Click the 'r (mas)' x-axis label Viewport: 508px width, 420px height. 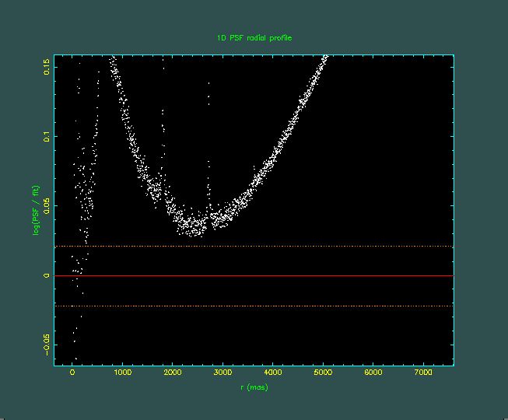tap(254, 387)
